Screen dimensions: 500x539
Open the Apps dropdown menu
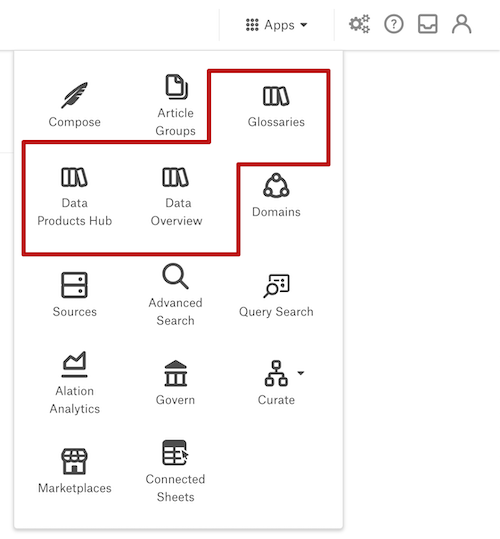coord(277,25)
